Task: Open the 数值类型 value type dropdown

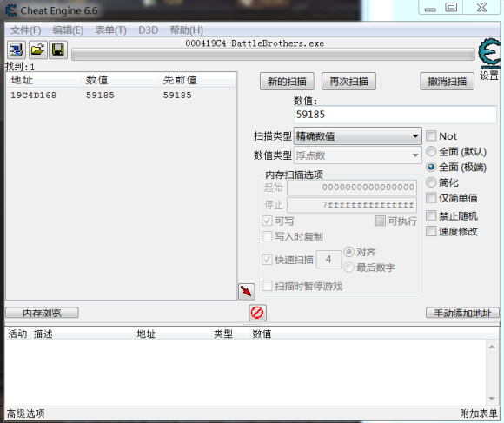Action: (358, 155)
